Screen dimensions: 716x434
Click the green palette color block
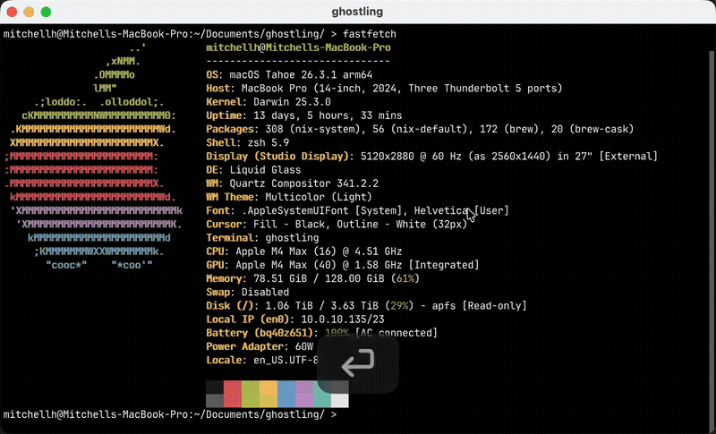coord(250,394)
